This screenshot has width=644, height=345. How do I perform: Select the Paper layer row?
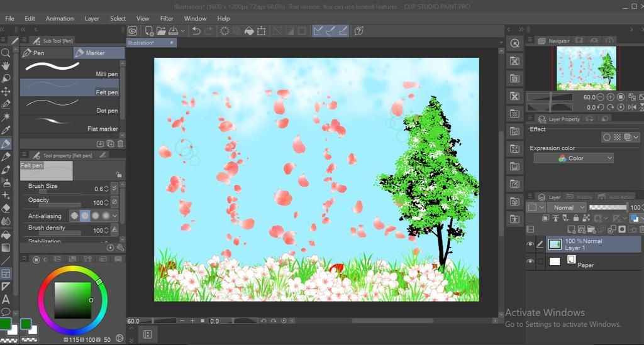coord(592,261)
